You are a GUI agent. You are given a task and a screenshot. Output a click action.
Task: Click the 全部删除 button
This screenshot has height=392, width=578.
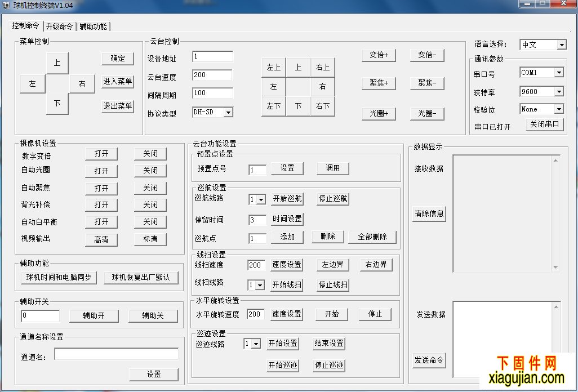coord(372,237)
